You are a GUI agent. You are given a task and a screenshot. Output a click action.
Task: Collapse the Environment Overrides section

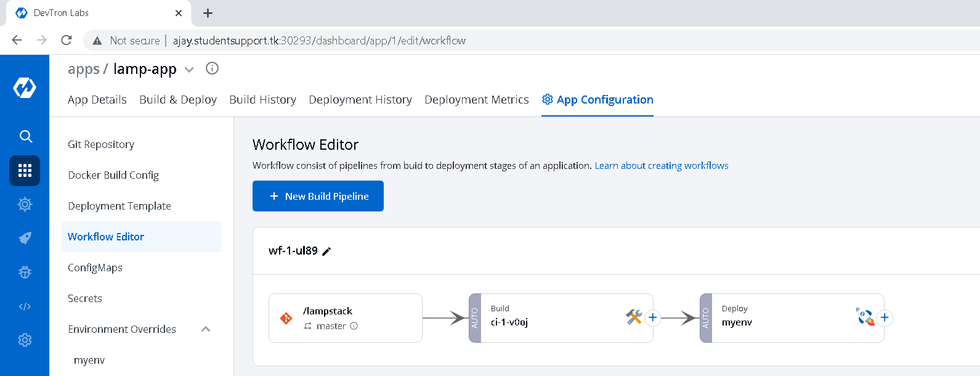[206, 329]
